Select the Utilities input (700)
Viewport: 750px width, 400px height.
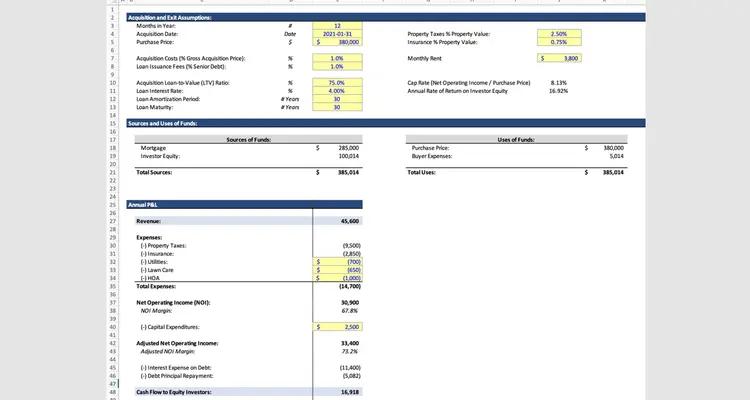click(x=337, y=262)
